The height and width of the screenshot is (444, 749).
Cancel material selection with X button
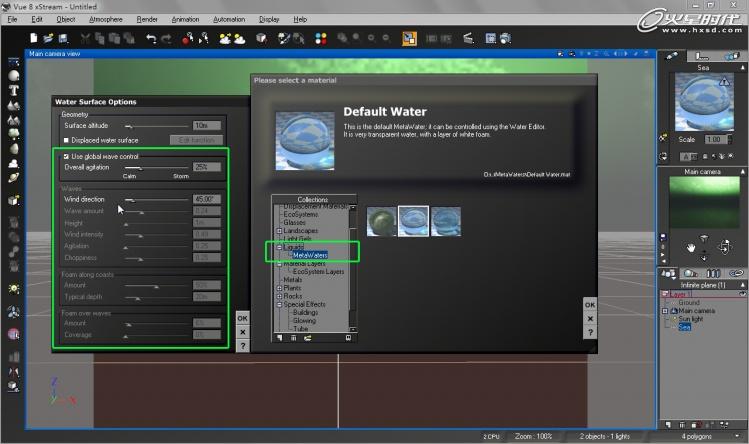pyautogui.click(x=590, y=318)
